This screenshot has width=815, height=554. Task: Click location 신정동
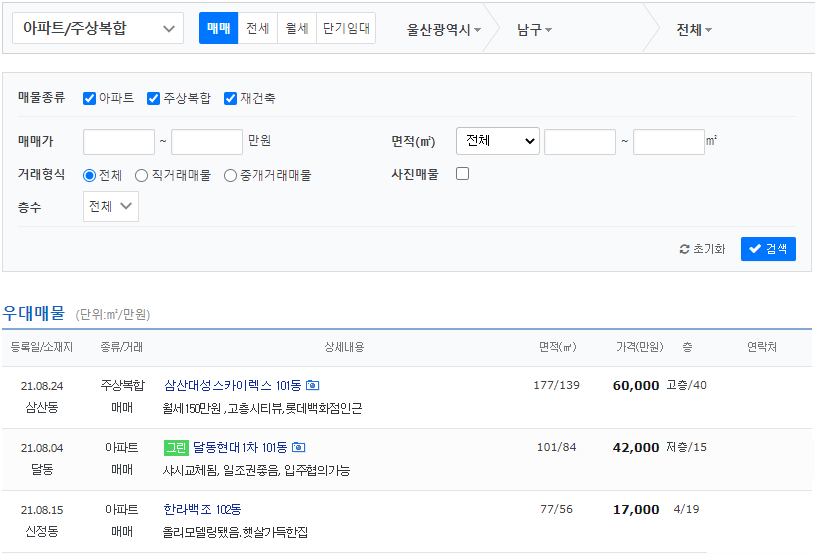42,531
